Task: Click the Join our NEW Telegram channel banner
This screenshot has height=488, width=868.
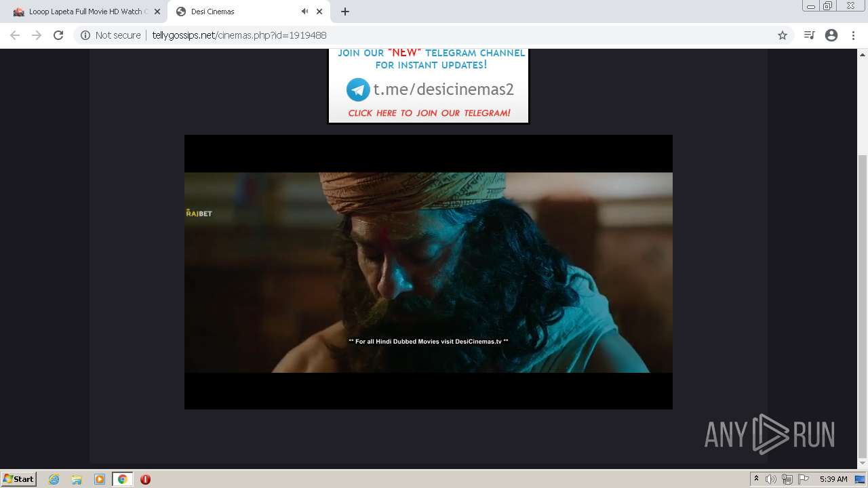Action: tap(429, 86)
